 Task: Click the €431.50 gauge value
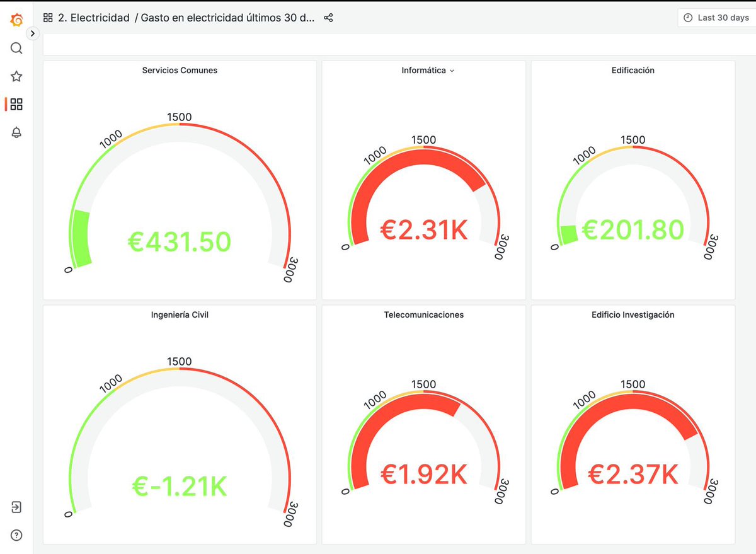[180, 241]
